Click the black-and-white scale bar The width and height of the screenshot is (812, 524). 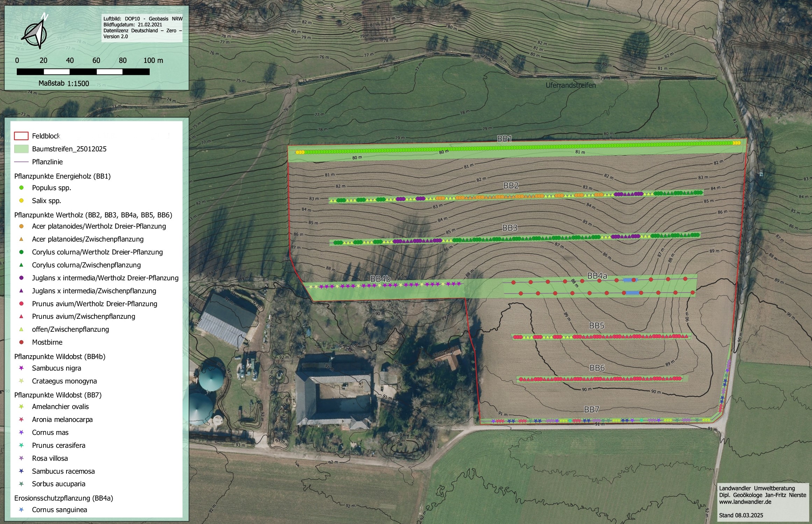click(83, 72)
